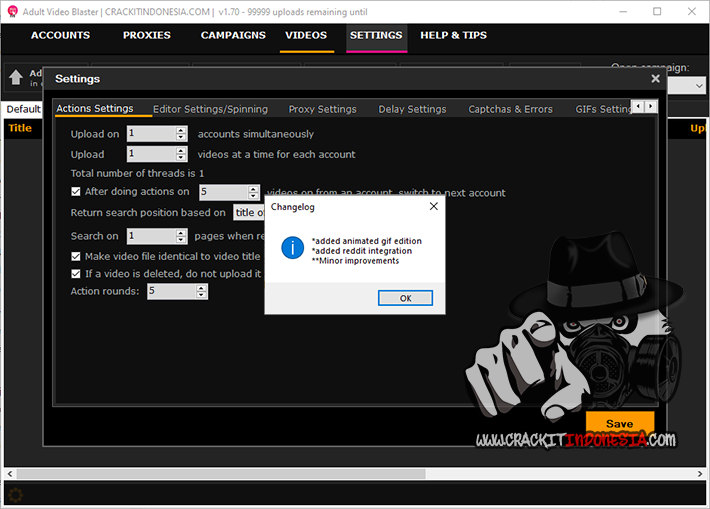Click the blue info icon in Changelog

pyautogui.click(x=292, y=248)
